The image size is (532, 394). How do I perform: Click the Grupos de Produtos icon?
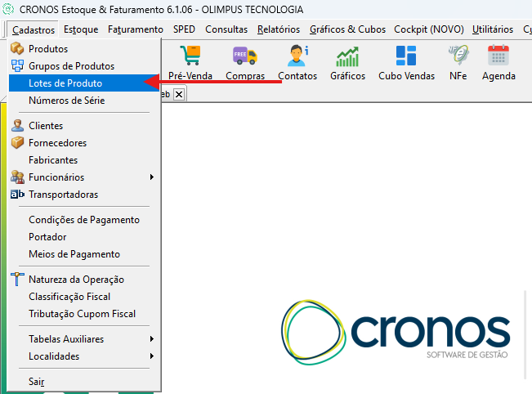17,66
